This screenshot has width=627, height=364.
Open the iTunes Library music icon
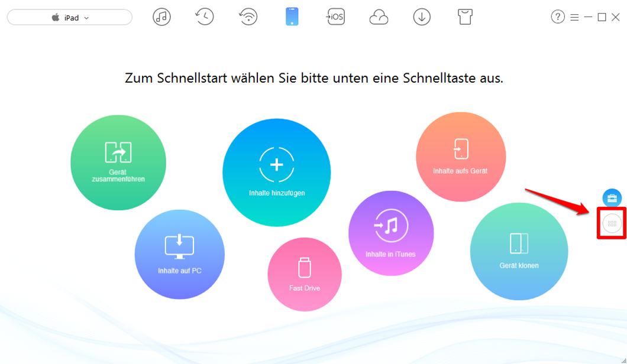coord(161,17)
